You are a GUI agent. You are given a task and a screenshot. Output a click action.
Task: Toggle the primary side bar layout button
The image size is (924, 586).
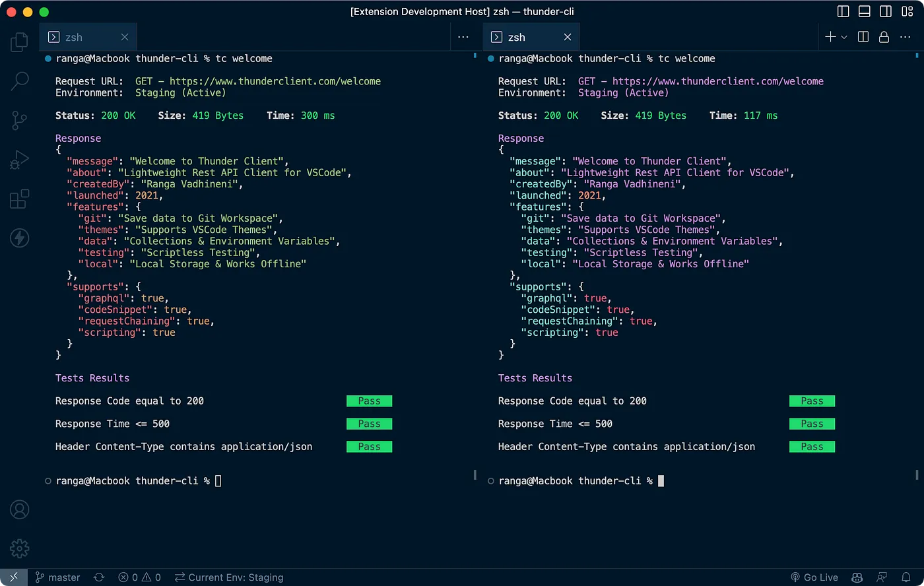point(843,12)
